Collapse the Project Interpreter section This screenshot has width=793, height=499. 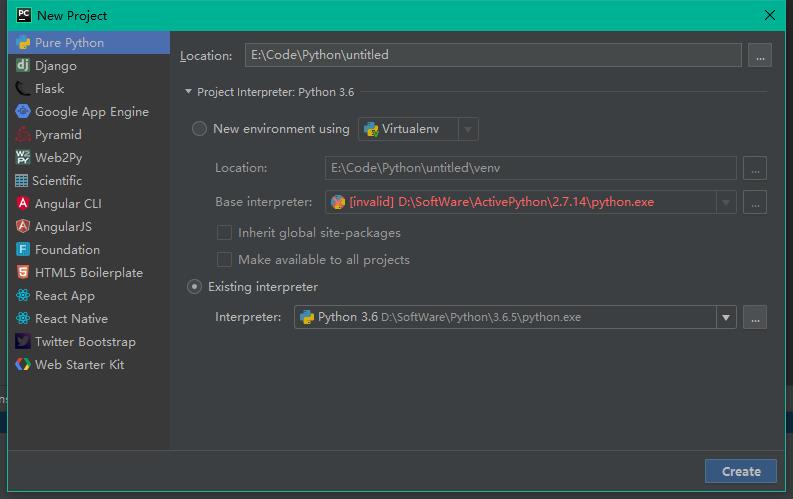188,92
